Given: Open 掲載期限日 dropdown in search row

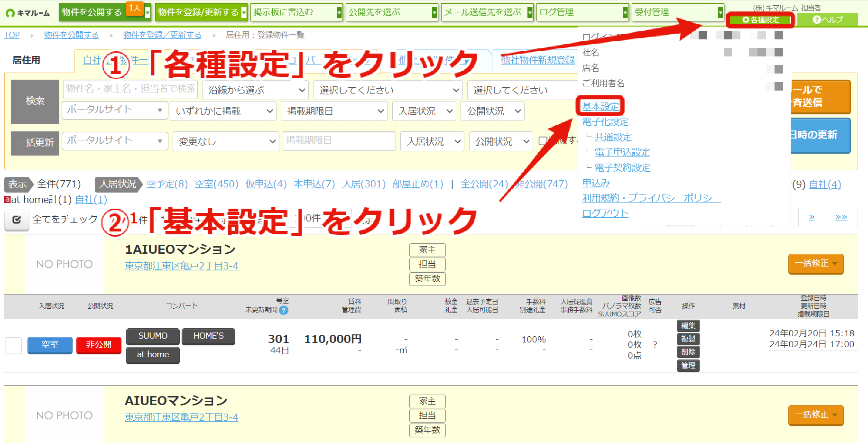Looking at the screenshot, I should pos(334,111).
